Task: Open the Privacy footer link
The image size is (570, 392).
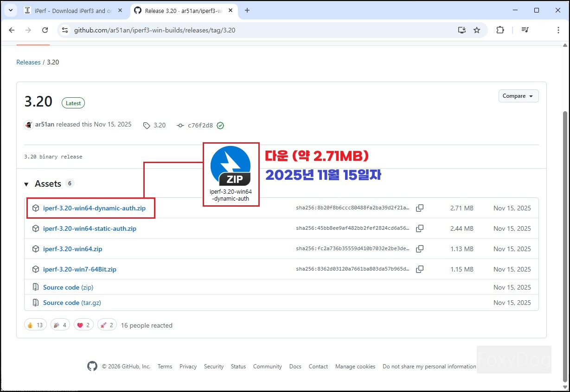Action: [x=188, y=367]
